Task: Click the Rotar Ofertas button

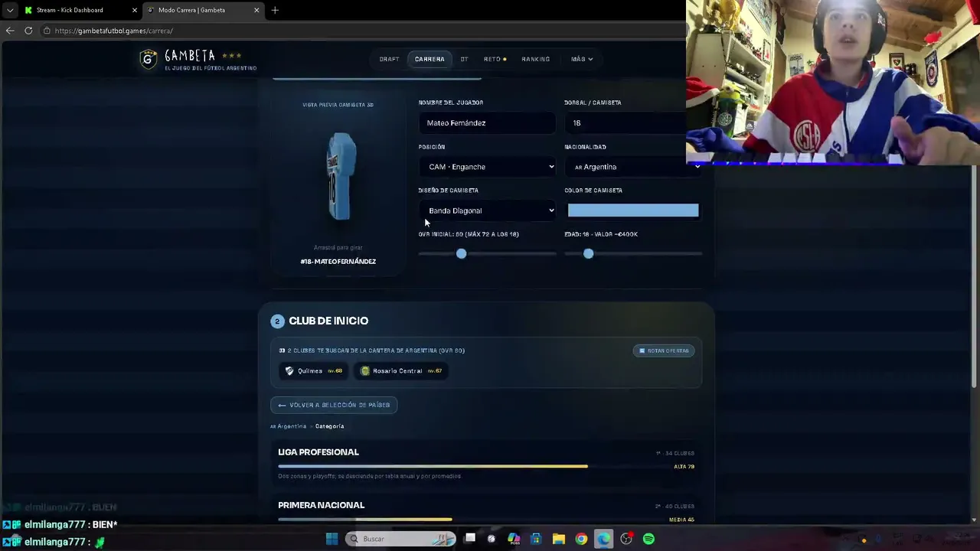Action: [664, 350]
